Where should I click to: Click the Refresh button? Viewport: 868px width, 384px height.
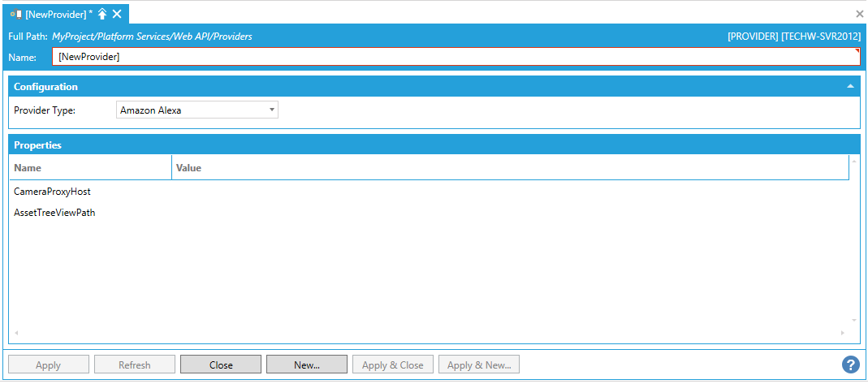pyautogui.click(x=135, y=365)
